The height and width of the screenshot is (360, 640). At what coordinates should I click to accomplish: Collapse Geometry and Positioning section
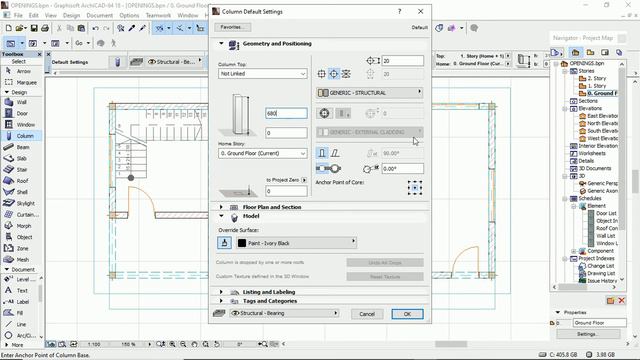point(221,43)
